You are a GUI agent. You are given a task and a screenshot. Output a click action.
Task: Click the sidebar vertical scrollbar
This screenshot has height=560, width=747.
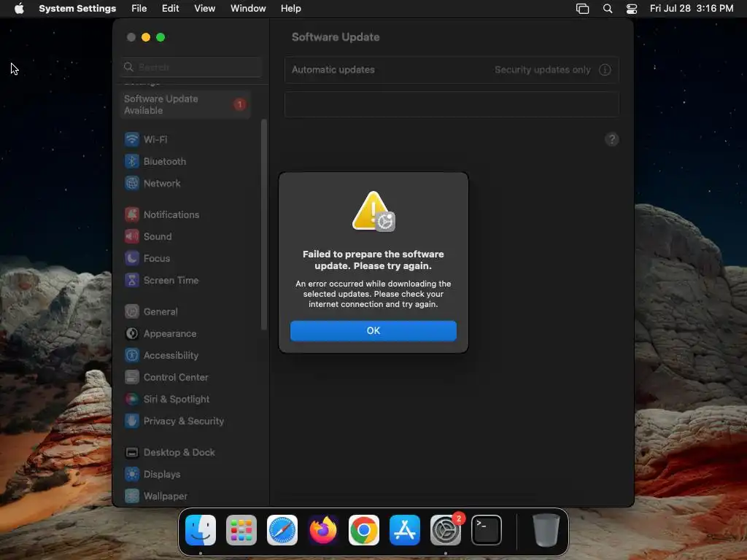tap(264, 225)
